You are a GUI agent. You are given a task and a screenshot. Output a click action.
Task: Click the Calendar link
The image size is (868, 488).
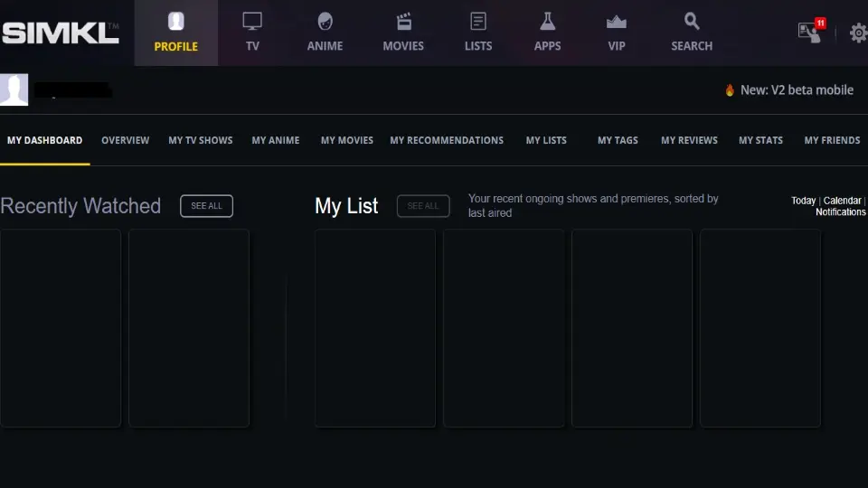(x=842, y=201)
